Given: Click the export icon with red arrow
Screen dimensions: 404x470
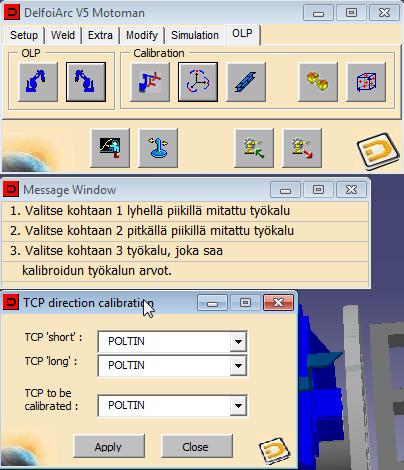Looking at the screenshot, I should point(302,148).
